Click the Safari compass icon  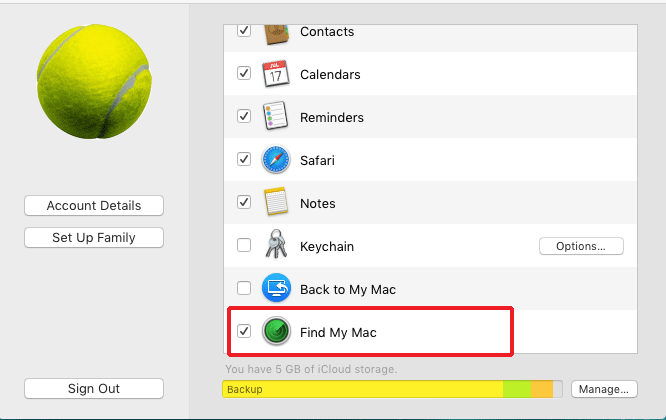point(276,160)
